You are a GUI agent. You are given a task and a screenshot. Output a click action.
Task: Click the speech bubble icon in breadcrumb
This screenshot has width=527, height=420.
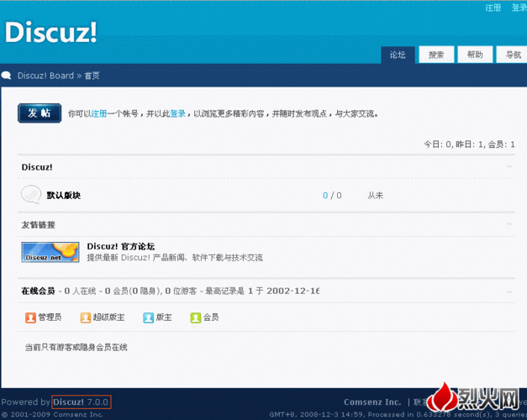6,76
